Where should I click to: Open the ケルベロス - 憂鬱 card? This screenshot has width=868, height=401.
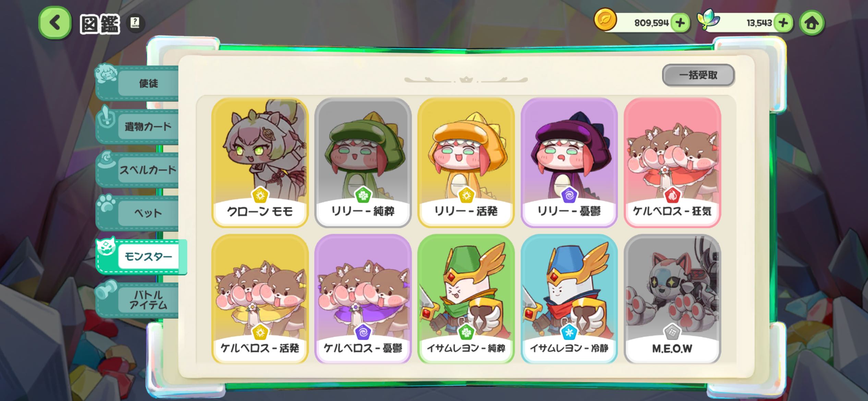tap(363, 299)
